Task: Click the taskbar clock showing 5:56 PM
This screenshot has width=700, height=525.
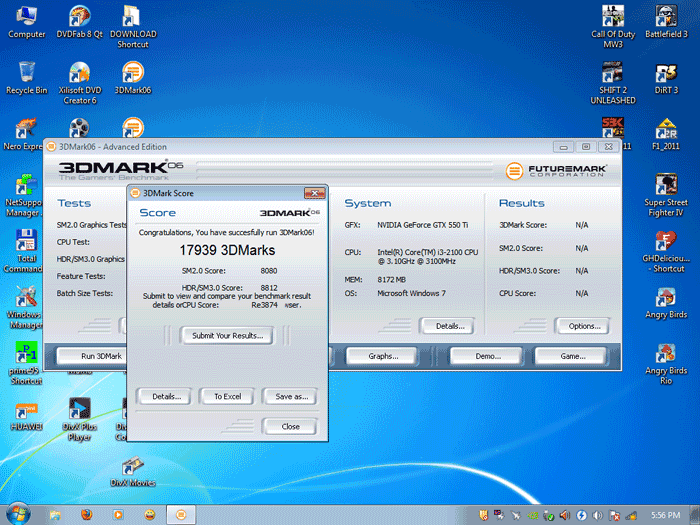Action: coord(665,515)
